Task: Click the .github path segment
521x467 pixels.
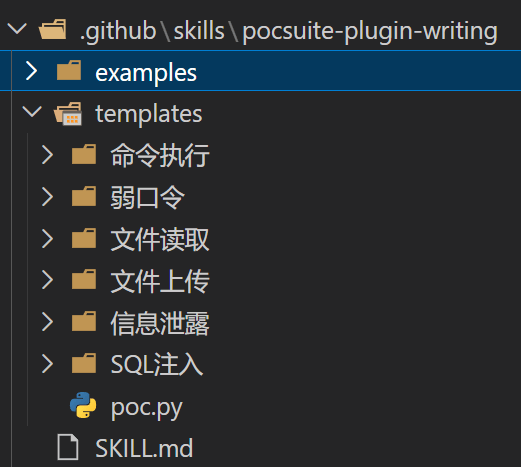Action: pos(118,31)
